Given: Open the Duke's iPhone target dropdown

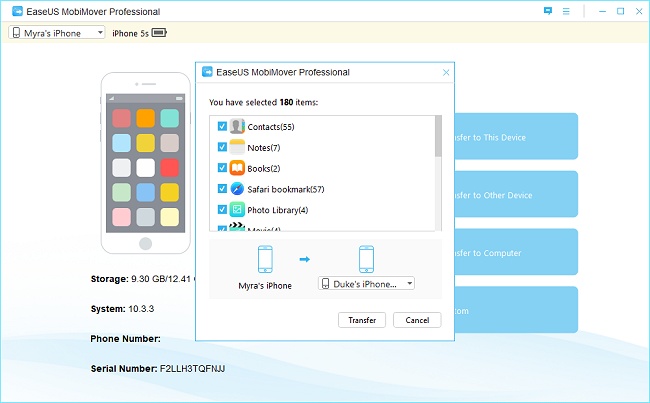Looking at the screenshot, I should (x=366, y=284).
